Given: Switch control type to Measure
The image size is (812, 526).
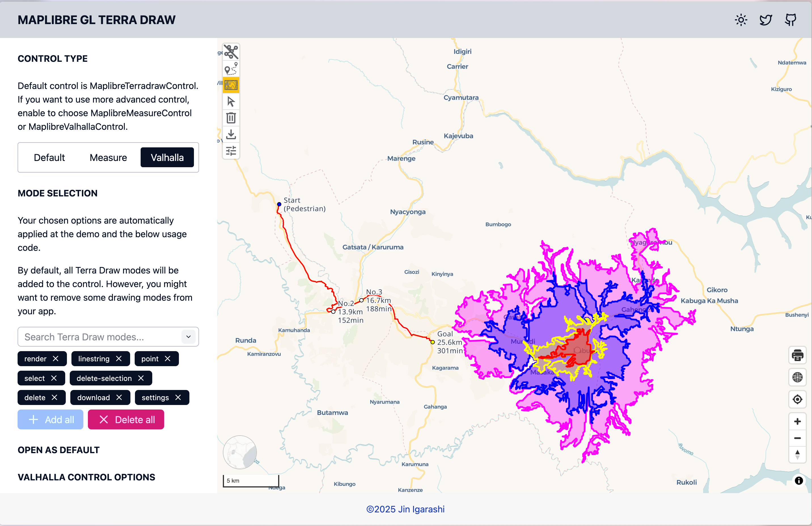Looking at the screenshot, I should (108, 157).
